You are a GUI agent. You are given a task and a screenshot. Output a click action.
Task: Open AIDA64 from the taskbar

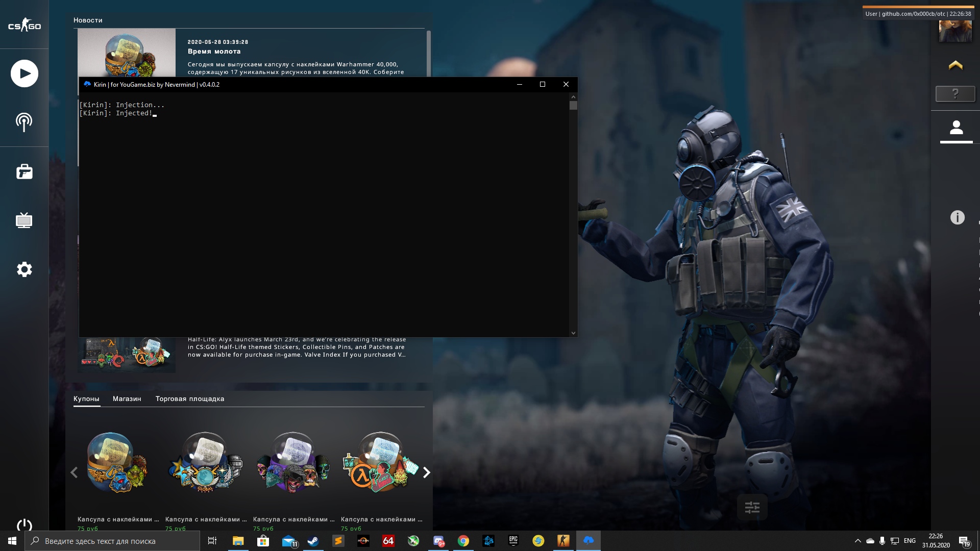[x=388, y=541]
